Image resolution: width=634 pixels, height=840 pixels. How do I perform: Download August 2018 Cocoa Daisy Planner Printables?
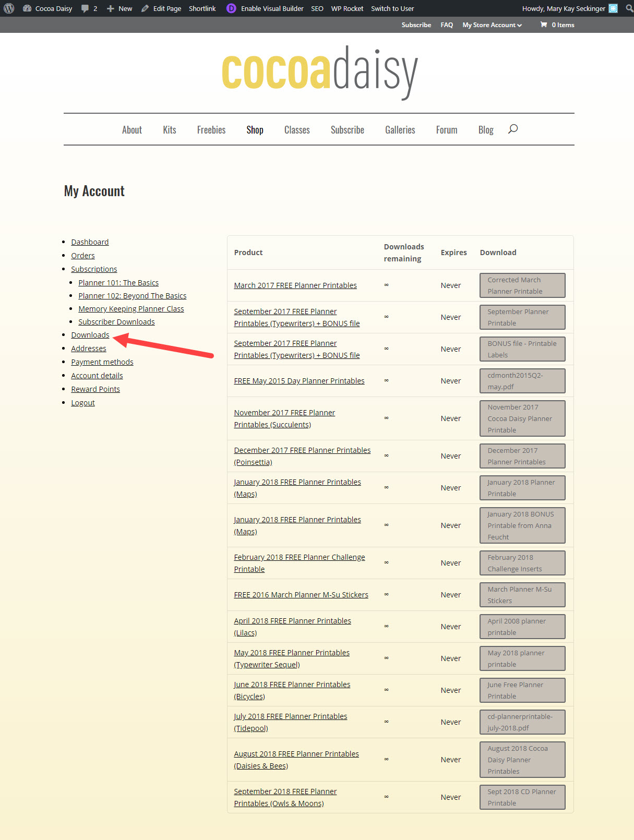click(x=522, y=760)
